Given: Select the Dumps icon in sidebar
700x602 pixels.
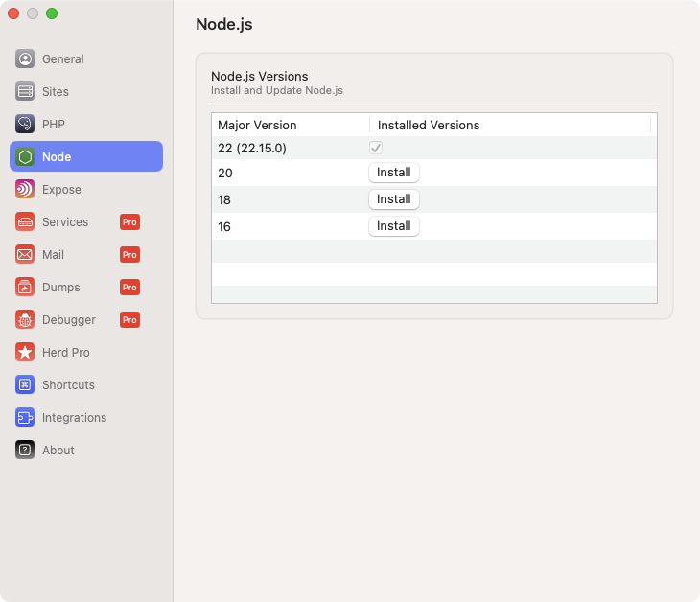Looking at the screenshot, I should point(25,288).
